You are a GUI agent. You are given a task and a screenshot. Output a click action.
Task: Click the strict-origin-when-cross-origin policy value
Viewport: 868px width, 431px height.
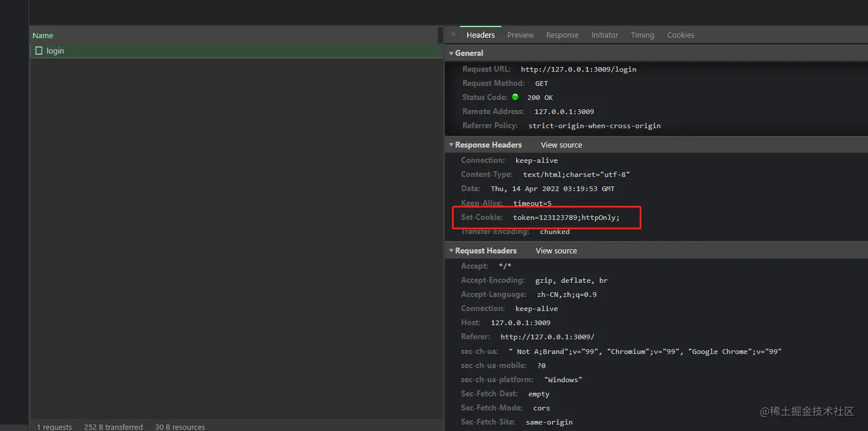click(x=594, y=126)
